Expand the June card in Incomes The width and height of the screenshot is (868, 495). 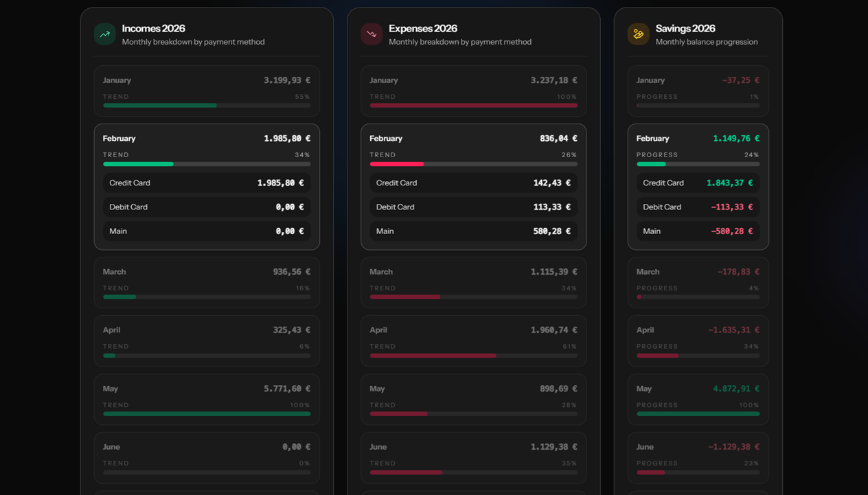pyautogui.click(x=207, y=458)
